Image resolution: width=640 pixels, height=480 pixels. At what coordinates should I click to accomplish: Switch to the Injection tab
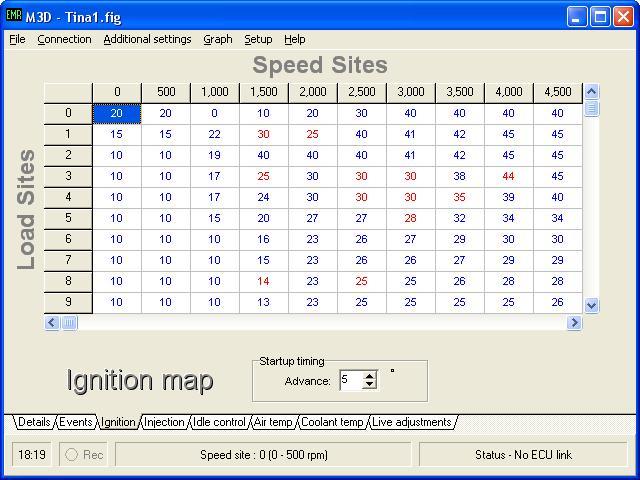(x=164, y=423)
